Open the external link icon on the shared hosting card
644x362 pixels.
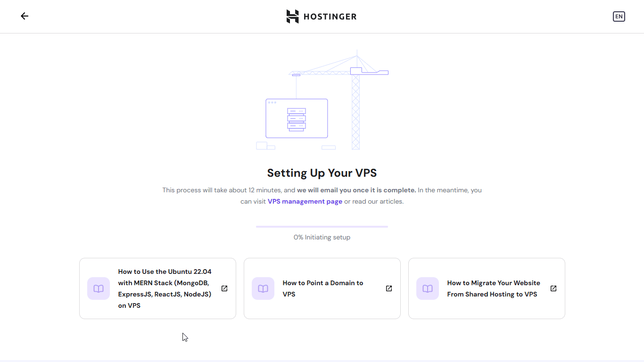553,288
